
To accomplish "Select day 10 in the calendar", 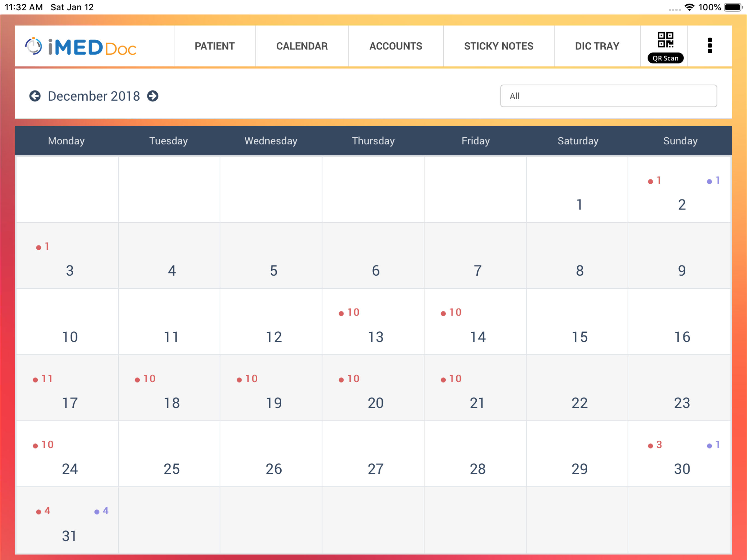I will coord(67,322).
